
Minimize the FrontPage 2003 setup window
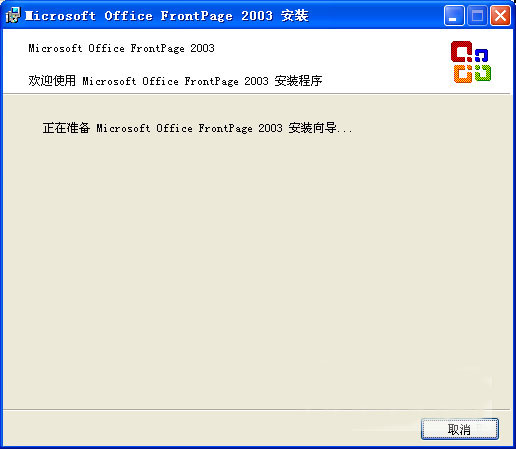tap(454, 16)
